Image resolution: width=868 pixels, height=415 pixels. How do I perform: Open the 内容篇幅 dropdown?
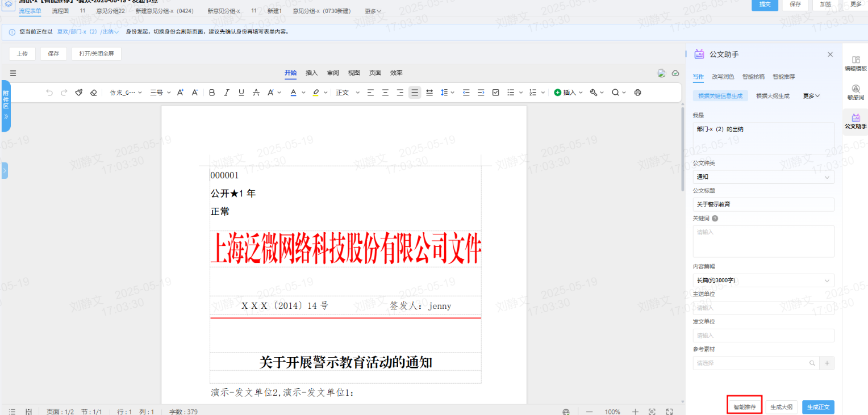(763, 280)
